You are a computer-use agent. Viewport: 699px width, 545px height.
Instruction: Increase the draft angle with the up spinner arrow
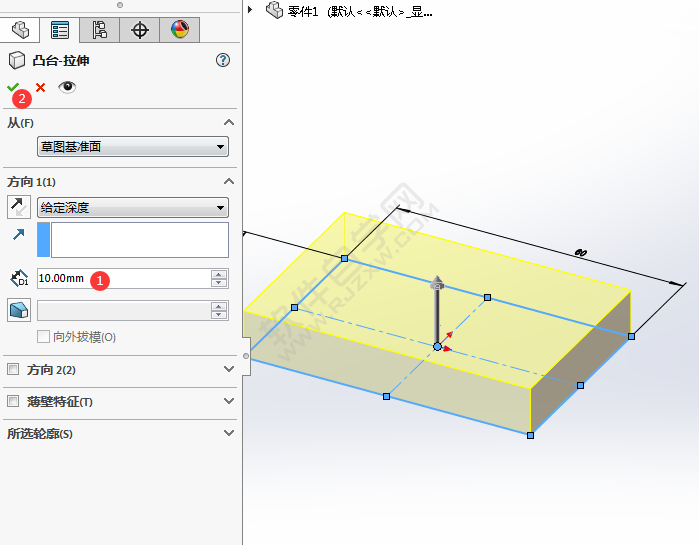pos(219,307)
